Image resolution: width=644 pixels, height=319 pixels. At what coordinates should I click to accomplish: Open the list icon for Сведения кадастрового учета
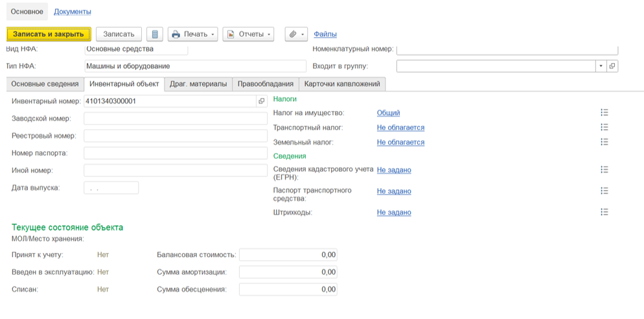604,169
